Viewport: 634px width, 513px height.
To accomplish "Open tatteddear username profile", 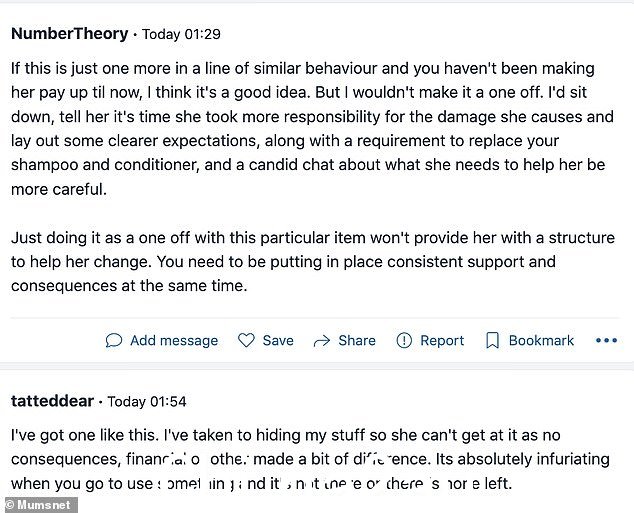I will [52, 401].
